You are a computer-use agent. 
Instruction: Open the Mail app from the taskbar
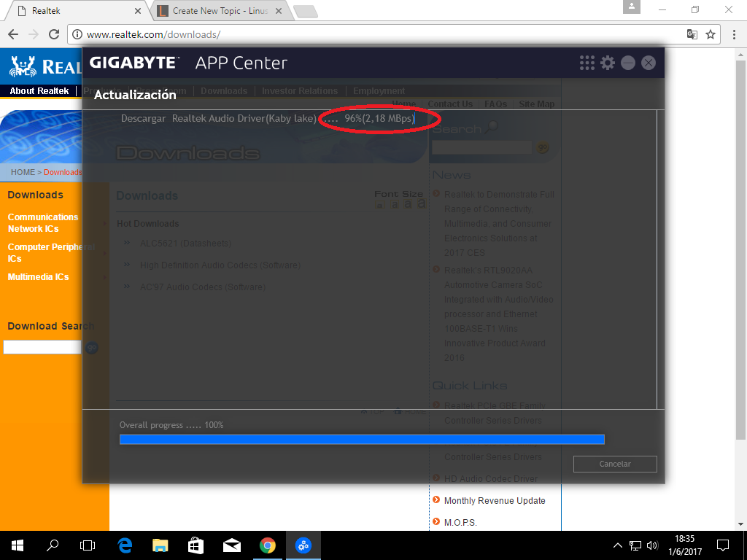click(x=231, y=545)
